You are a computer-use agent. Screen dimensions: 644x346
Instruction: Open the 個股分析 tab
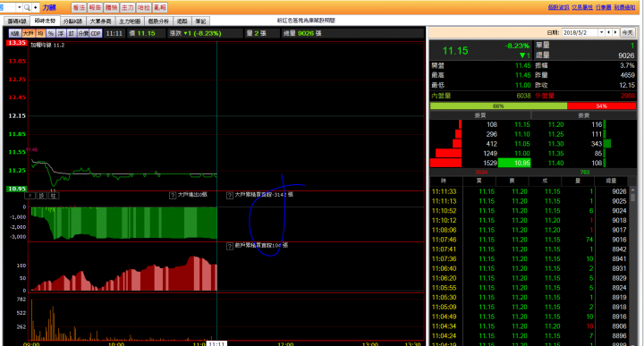pyautogui.click(x=158, y=21)
